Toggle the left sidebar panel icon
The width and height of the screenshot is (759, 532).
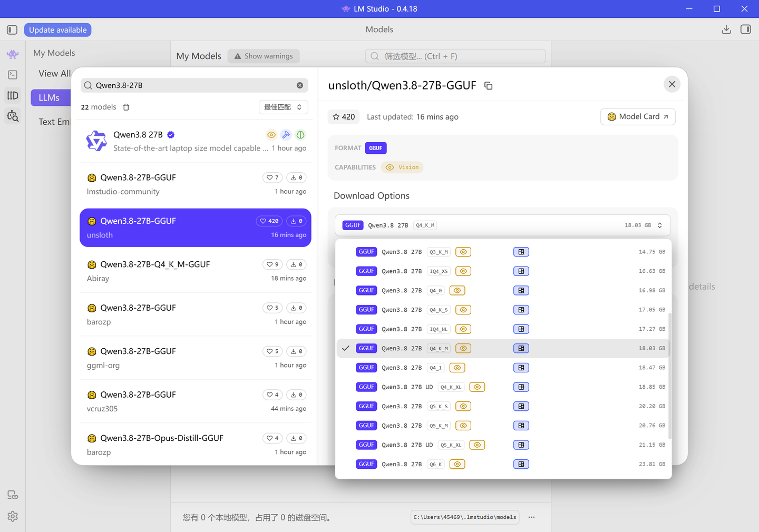(12, 30)
